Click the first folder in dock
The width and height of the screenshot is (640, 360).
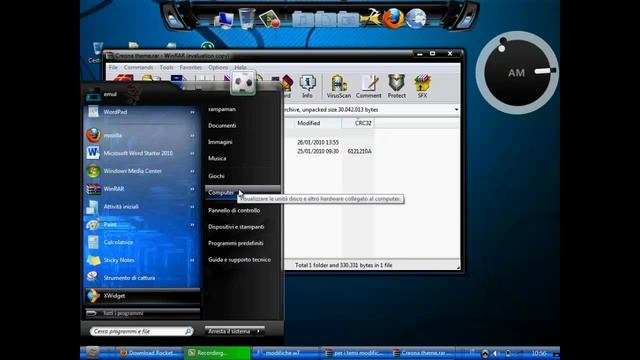[303, 19]
